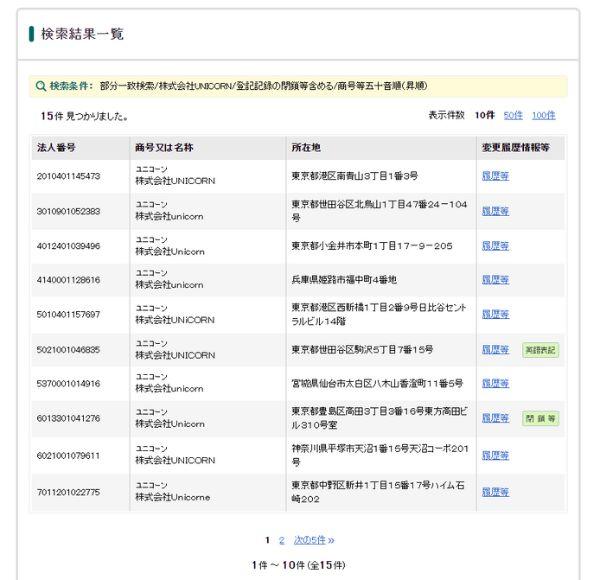Open 履歴等 for 2010401145473
Screen dimensions: 600x580
[x=495, y=176]
